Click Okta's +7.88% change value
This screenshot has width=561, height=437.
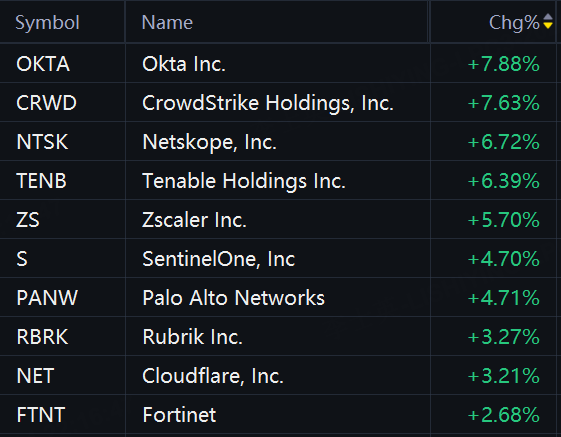coord(503,64)
